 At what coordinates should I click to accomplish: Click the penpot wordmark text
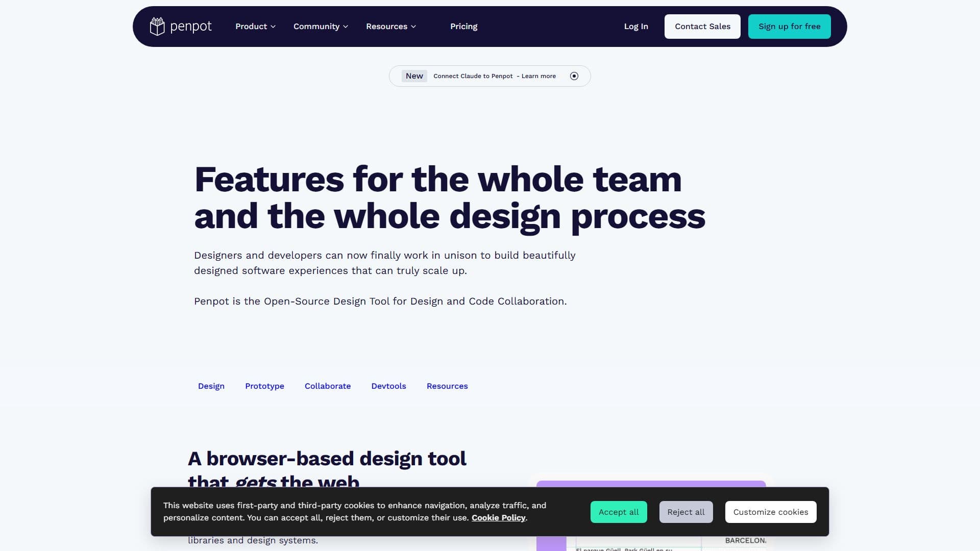pyautogui.click(x=191, y=27)
